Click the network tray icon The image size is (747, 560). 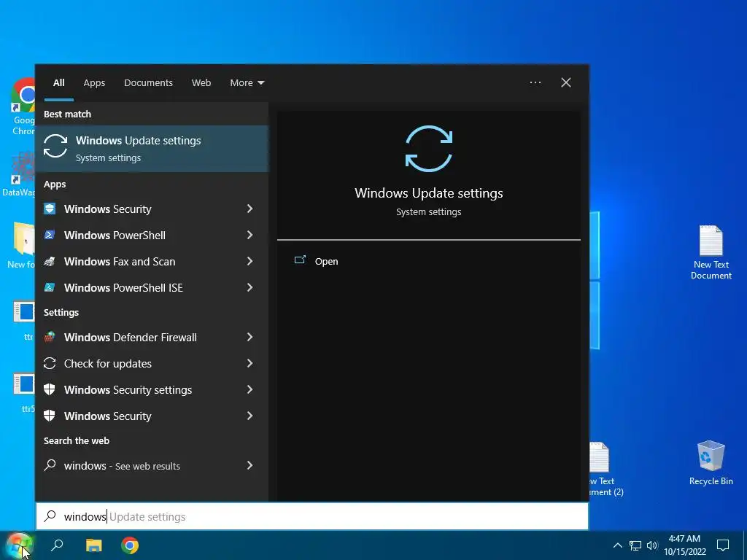click(x=635, y=545)
